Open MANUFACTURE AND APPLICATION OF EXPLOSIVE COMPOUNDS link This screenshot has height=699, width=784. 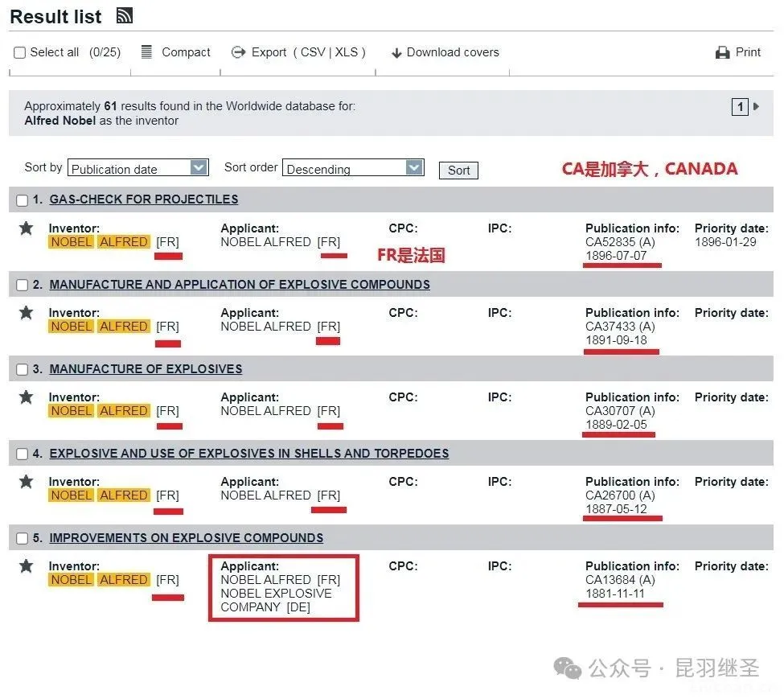click(x=239, y=285)
